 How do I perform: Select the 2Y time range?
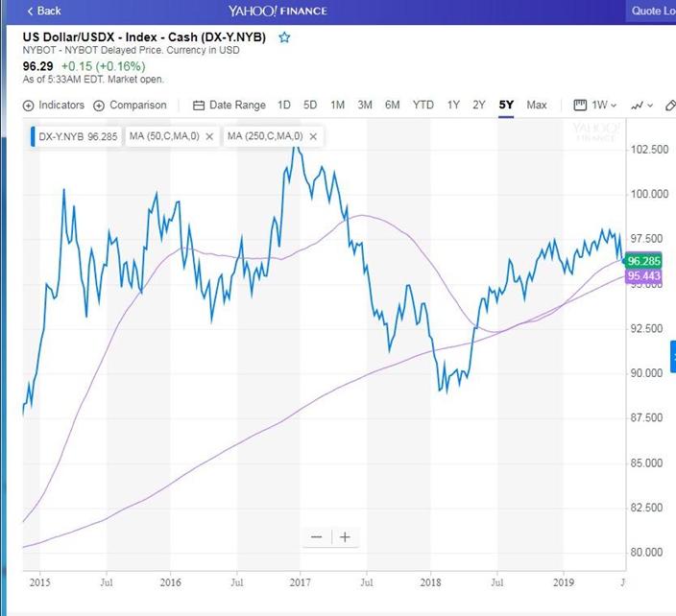click(x=479, y=106)
